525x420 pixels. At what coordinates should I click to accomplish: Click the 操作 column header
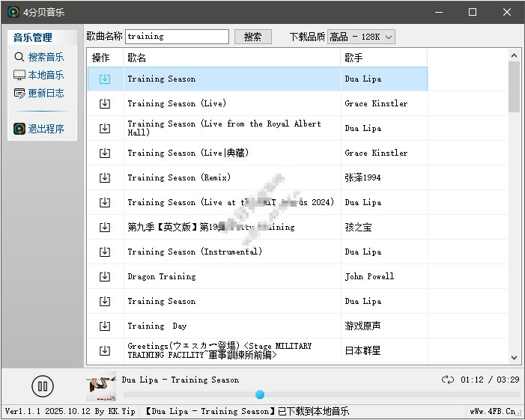[106, 58]
